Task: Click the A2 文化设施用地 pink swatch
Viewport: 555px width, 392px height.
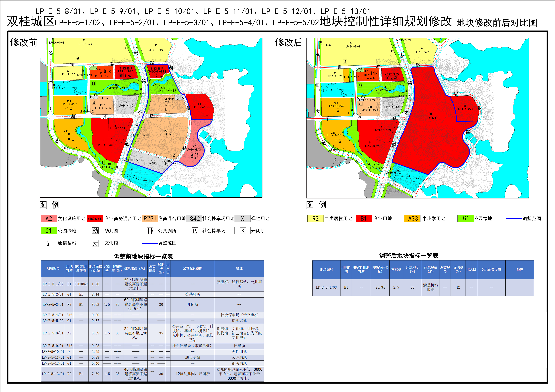Action: tap(48, 219)
